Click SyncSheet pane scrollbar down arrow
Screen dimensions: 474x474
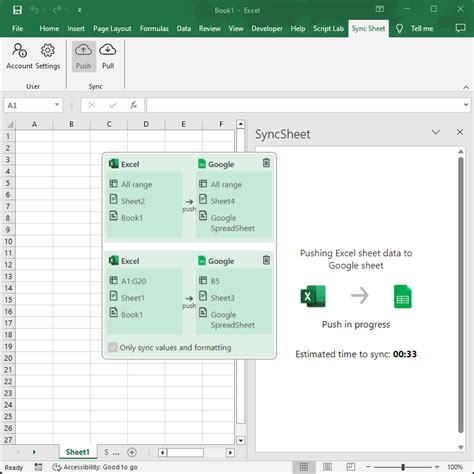coord(461,447)
